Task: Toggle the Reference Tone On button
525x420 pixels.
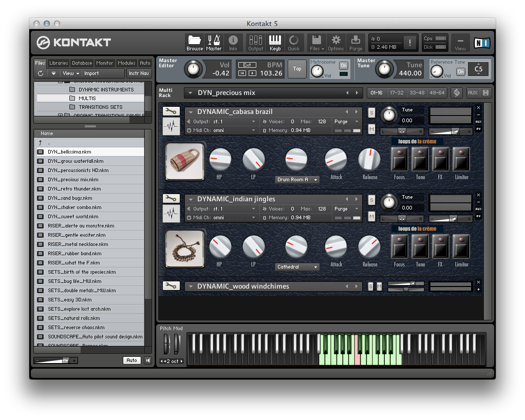Action: 461,71
